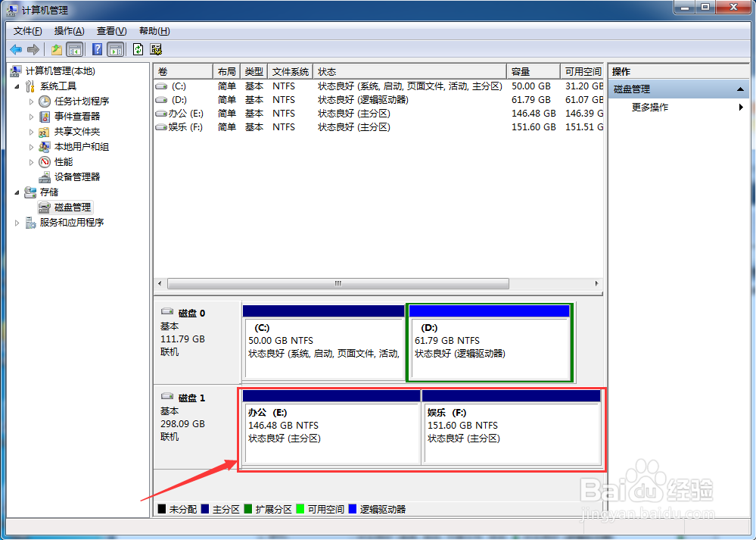Toggle the show/hide action pane icon
The image size is (756, 540).
[115, 48]
